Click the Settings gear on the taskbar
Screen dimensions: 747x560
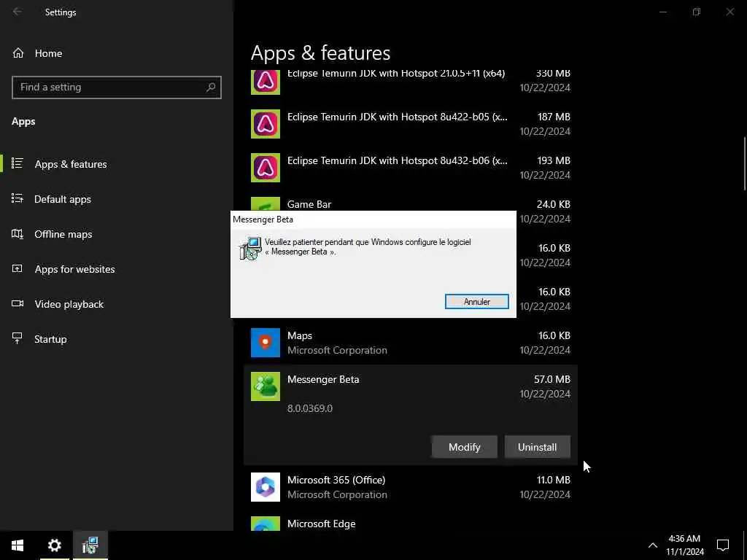55,545
